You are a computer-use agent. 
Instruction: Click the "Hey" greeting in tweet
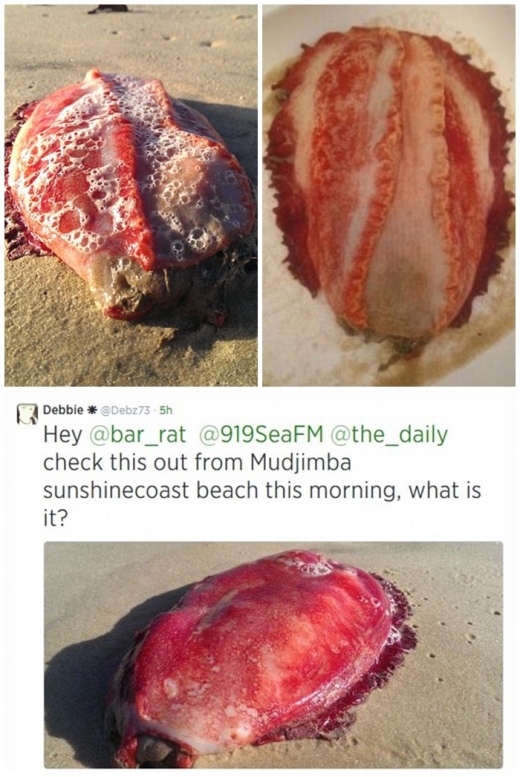[62, 436]
